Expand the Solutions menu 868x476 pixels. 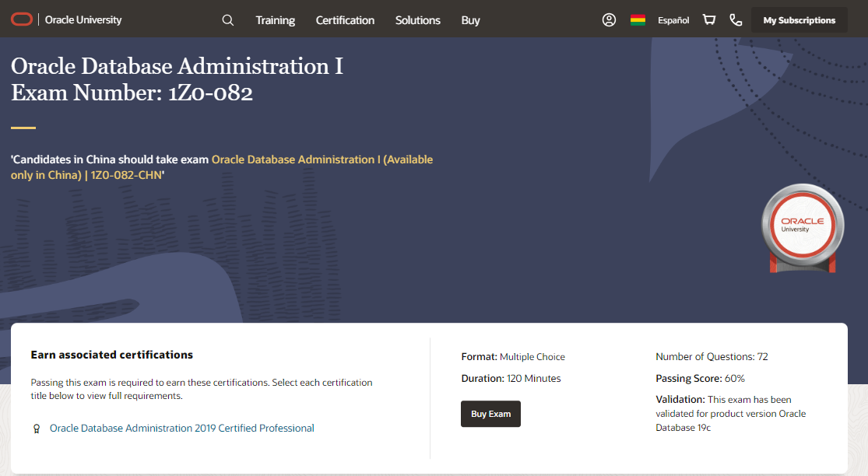pyautogui.click(x=417, y=20)
